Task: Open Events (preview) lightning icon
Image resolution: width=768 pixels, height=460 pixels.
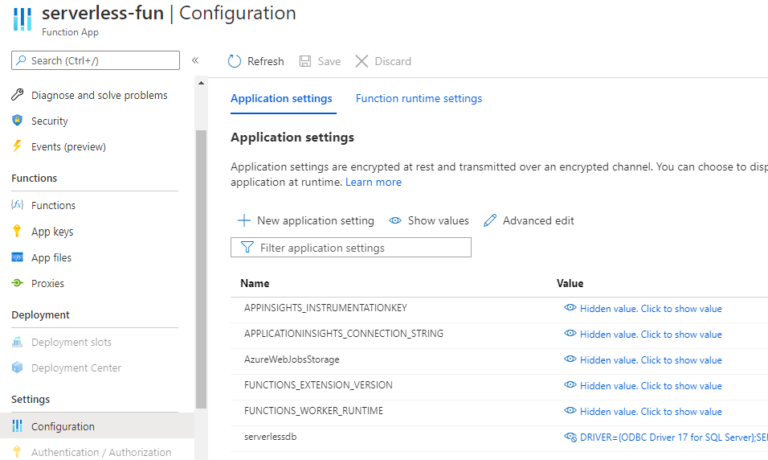Action: click(17, 146)
